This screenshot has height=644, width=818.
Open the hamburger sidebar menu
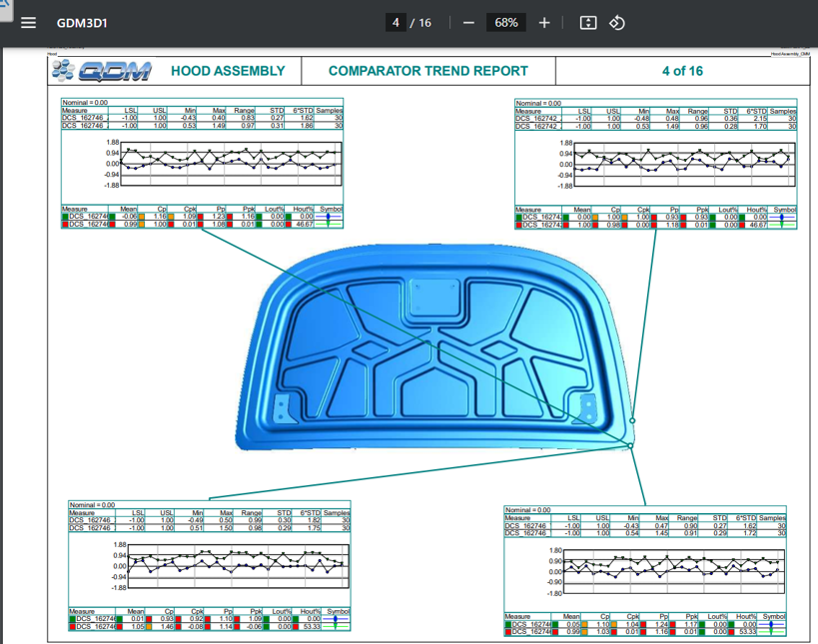[28, 23]
